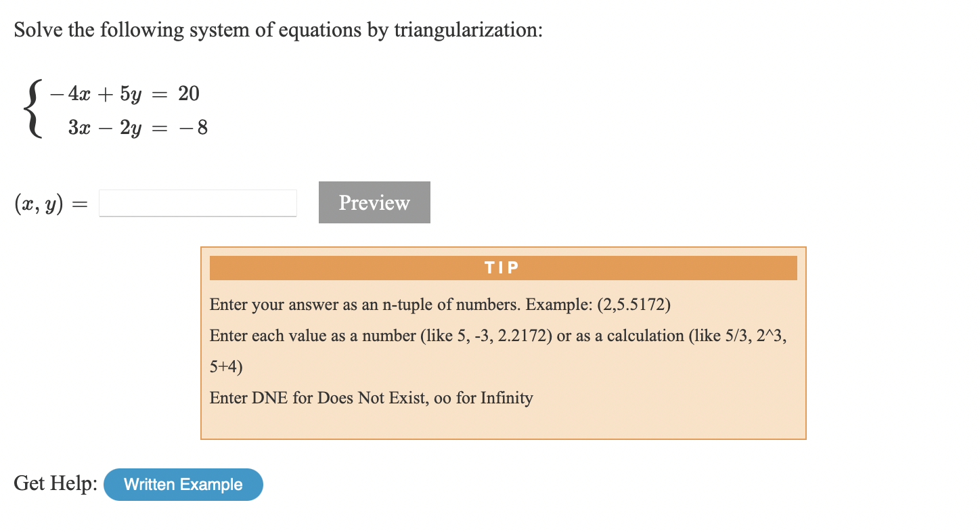Screen dimensions: 980x532
Task: Click the answer input field next to (x, y)
Action: tap(197, 202)
